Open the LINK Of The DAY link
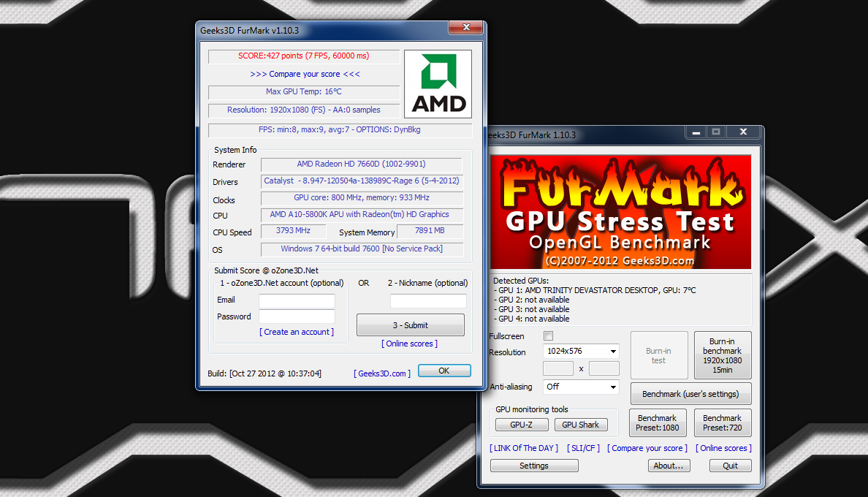 524,448
